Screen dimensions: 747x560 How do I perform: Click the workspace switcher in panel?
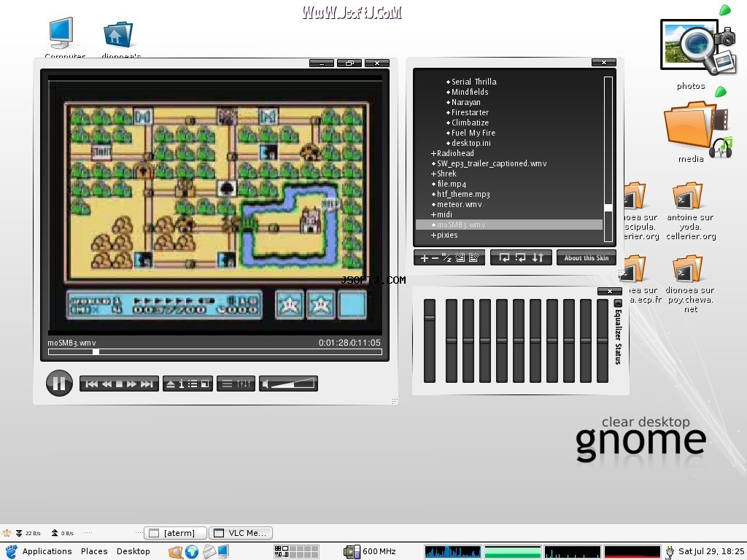click(296, 551)
